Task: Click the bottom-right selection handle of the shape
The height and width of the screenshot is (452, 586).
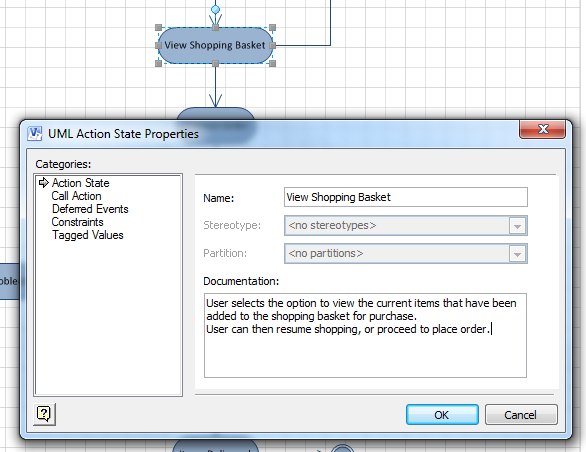Action: pos(272,64)
